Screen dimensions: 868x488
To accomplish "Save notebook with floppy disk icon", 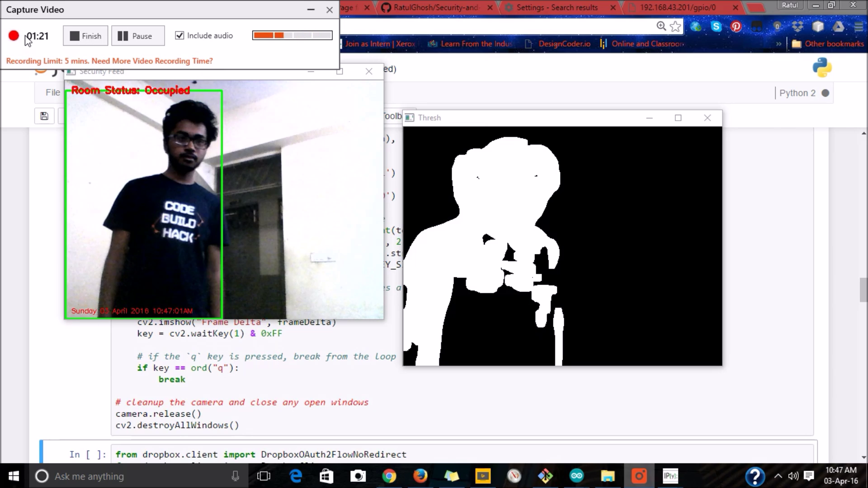I will click(44, 116).
